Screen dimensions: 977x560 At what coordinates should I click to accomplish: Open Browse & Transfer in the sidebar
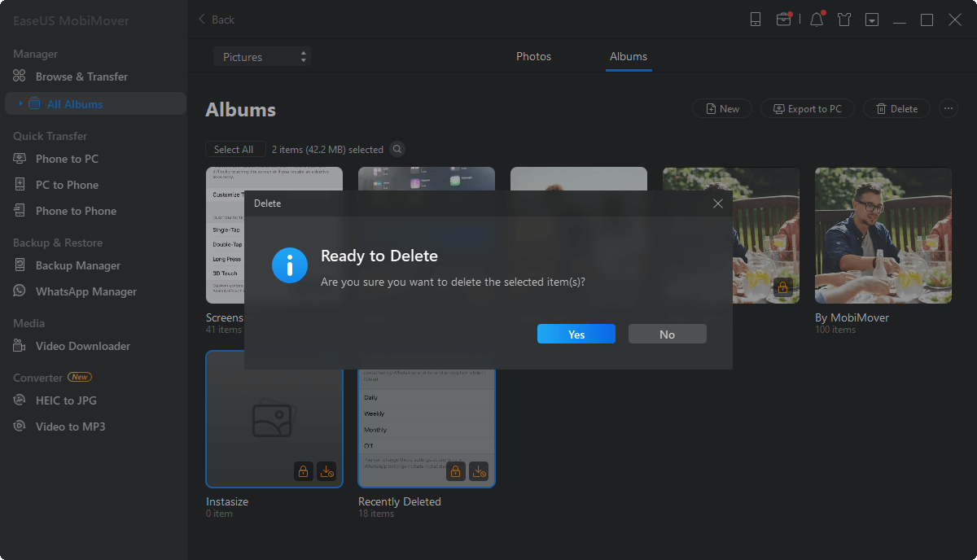tap(82, 76)
